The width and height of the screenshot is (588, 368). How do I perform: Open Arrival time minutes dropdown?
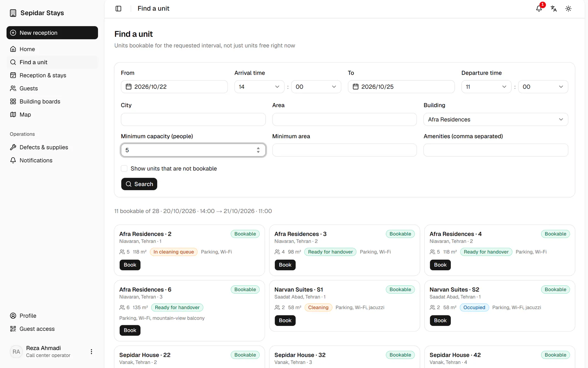coord(316,87)
